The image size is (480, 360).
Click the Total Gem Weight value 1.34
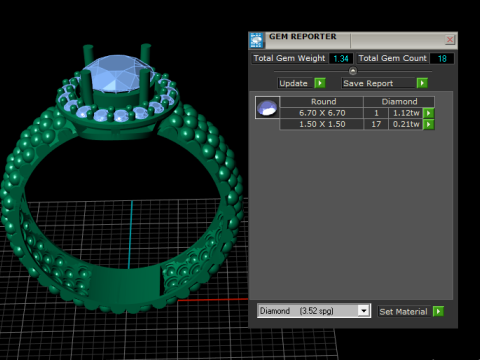tap(341, 59)
